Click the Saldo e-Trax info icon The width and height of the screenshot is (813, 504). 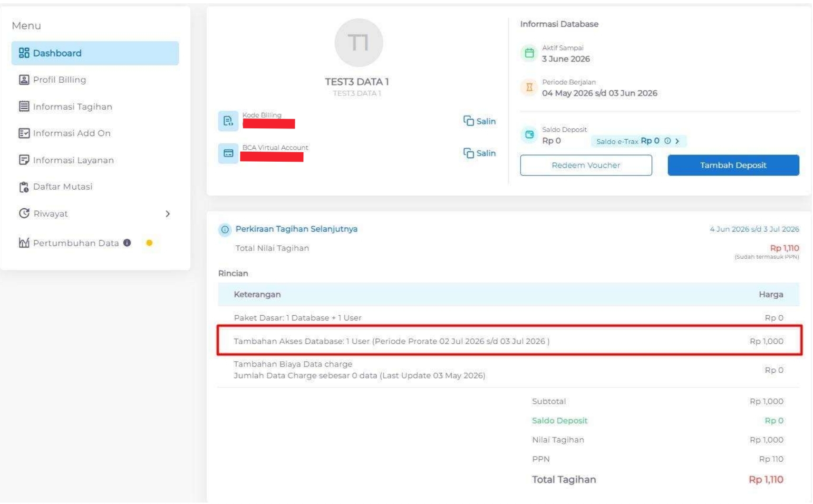tap(668, 141)
